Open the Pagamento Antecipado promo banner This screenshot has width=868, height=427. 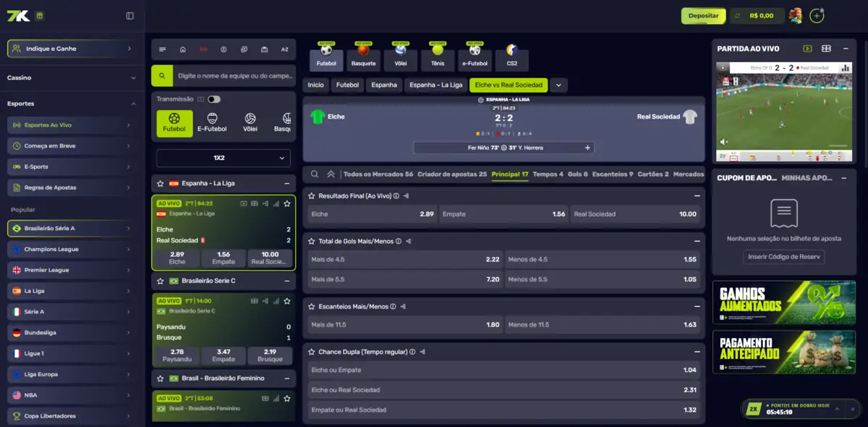pyautogui.click(x=783, y=352)
